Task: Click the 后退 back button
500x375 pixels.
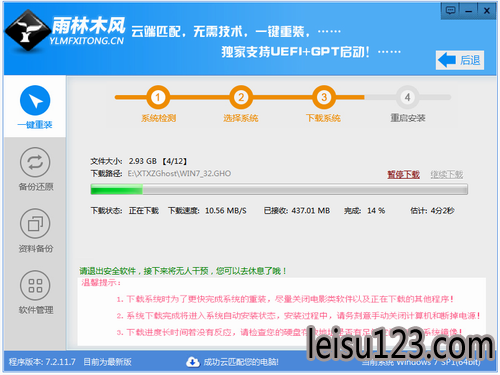Action: (x=460, y=60)
